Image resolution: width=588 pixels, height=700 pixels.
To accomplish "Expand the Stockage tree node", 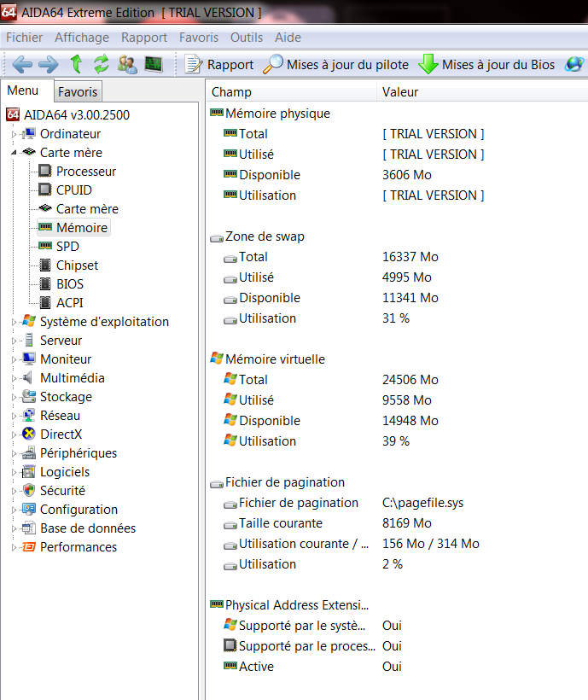I will pyautogui.click(x=14, y=397).
